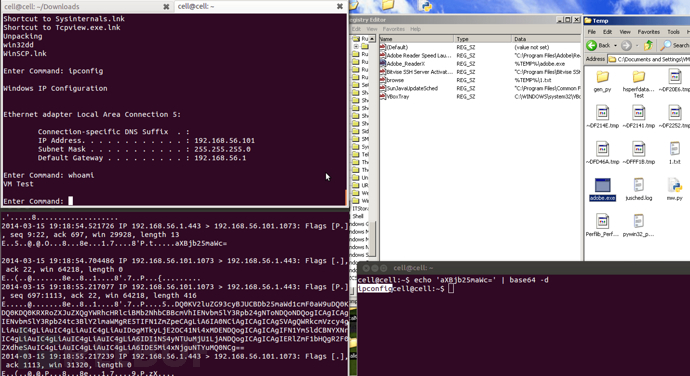Image resolution: width=690 pixels, height=376 pixels.
Task: Select the 1.txt file icon
Action: [675, 149]
